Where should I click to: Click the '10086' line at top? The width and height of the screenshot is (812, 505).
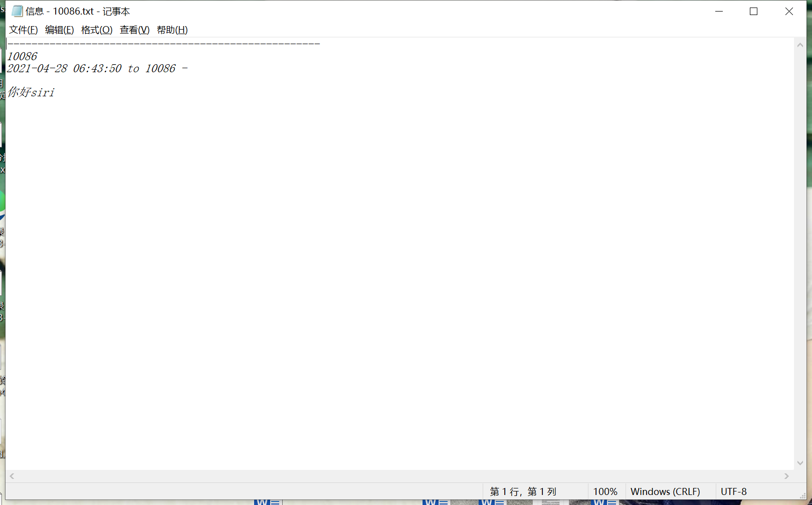22,57
